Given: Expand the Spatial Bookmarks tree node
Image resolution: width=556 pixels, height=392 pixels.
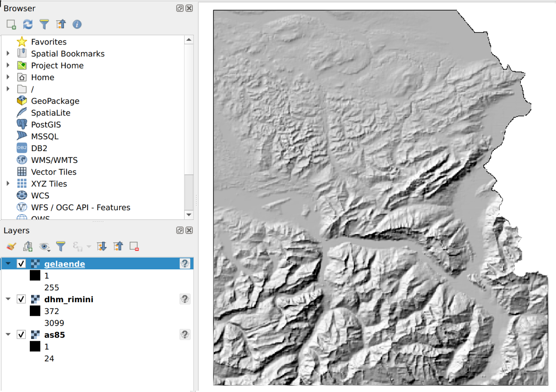Looking at the screenshot, I should [x=8, y=53].
